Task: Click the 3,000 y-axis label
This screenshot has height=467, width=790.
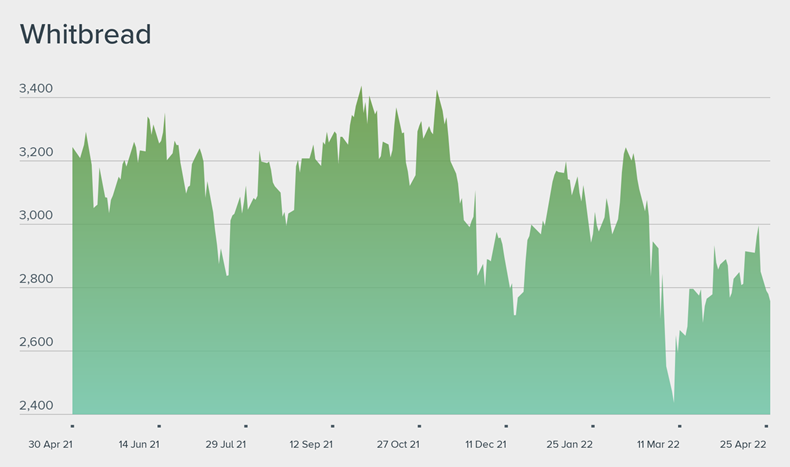Action: [x=36, y=216]
